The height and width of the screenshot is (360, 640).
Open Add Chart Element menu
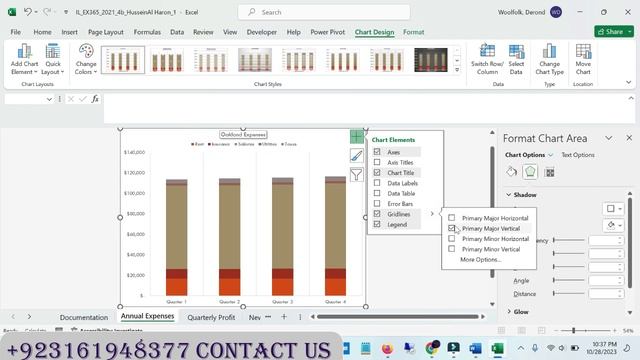(x=24, y=60)
